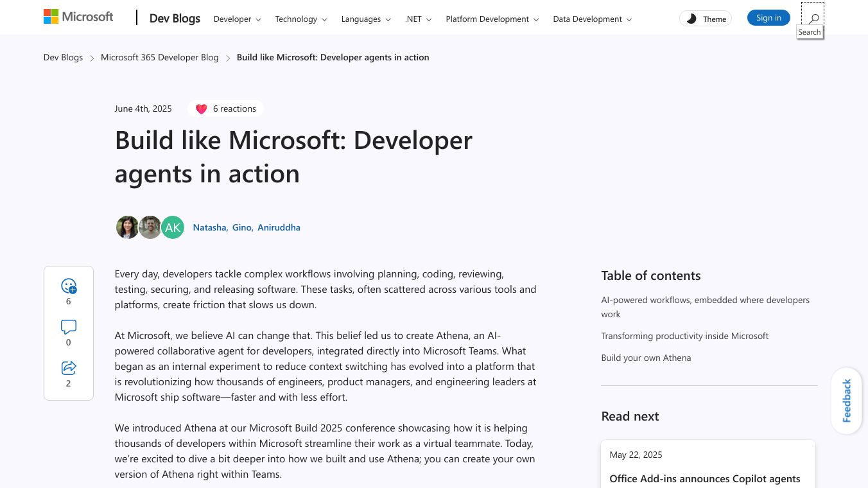
Task: Open the Languages dropdown
Action: (x=366, y=19)
